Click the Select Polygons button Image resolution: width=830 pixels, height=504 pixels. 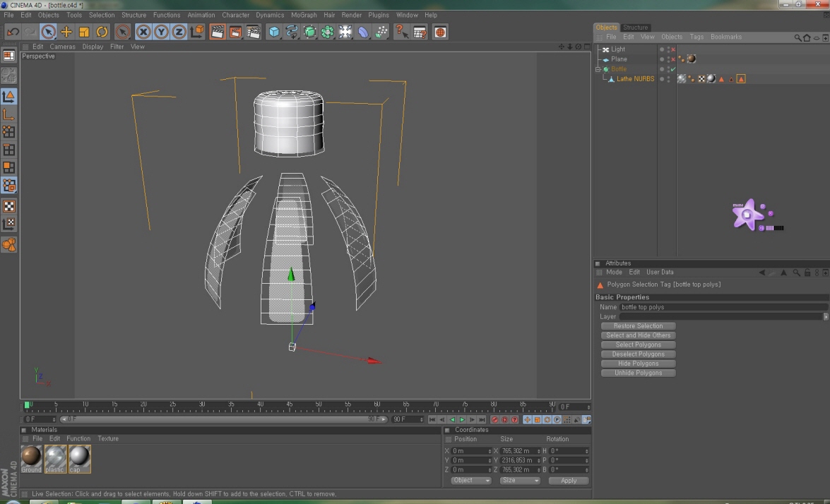point(639,344)
